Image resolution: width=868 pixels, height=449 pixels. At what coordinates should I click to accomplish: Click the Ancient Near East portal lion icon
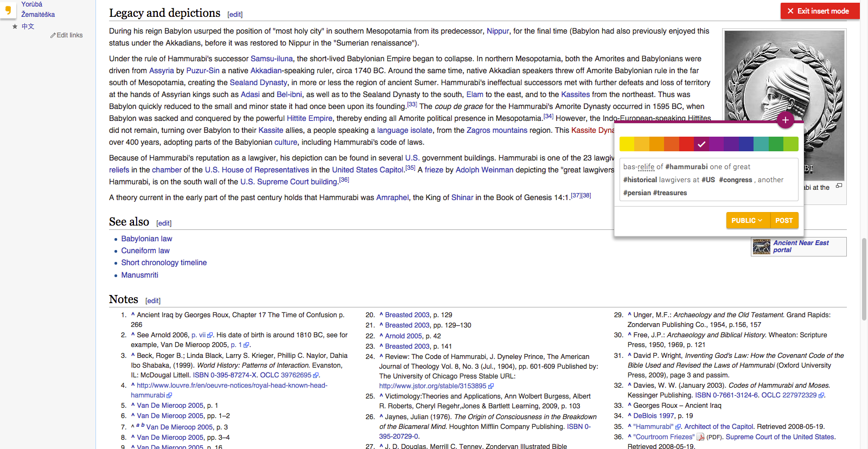(x=762, y=247)
